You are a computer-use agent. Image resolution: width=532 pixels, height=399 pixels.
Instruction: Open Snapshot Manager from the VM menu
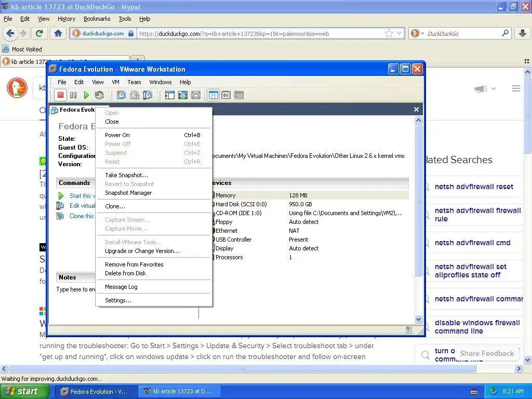point(153,193)
